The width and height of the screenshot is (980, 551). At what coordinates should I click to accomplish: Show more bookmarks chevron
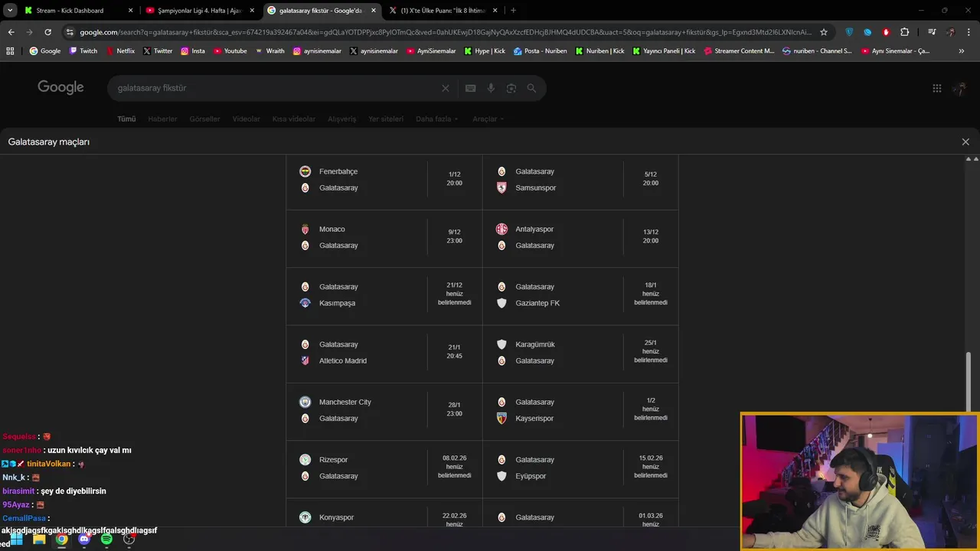click(962, 51)
